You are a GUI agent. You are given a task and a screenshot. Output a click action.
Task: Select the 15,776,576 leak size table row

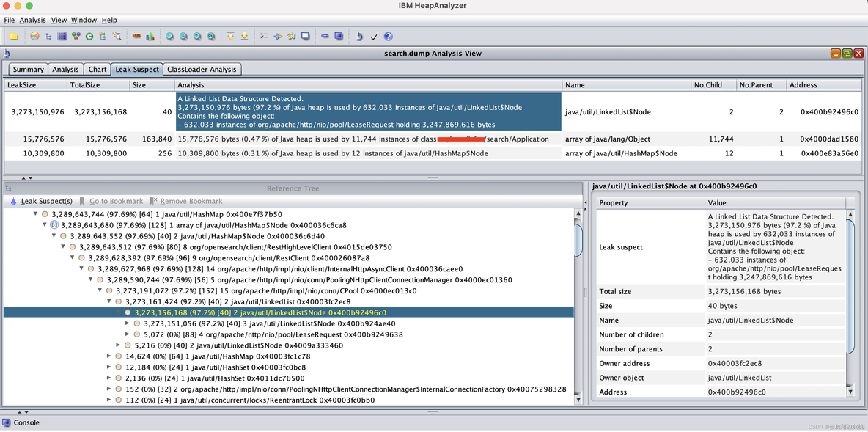point(433,139)
